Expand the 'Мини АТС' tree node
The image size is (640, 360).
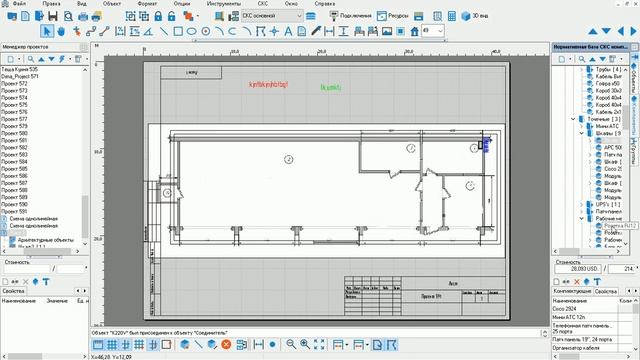(582, 126)
